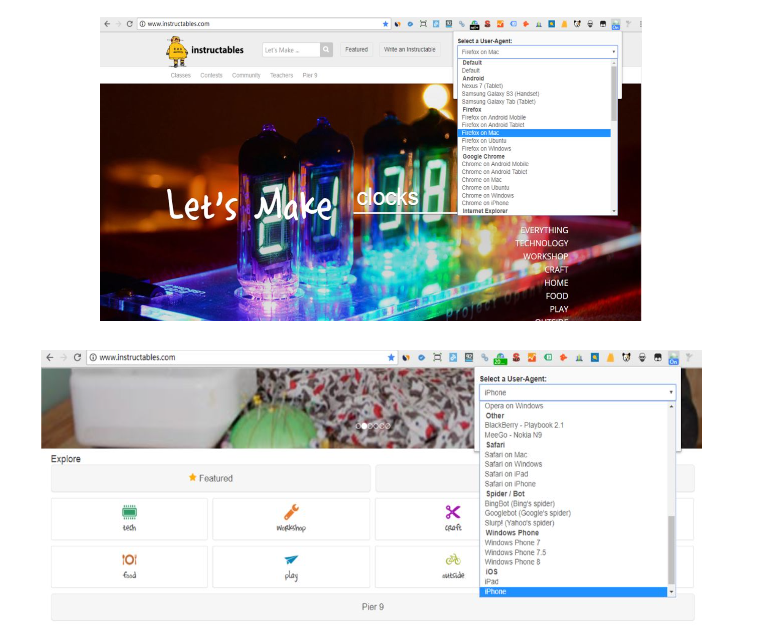The image size is (766, 628).
Task: Choose 'Chrome on iPhone' list entry
Action: [485, 203]
